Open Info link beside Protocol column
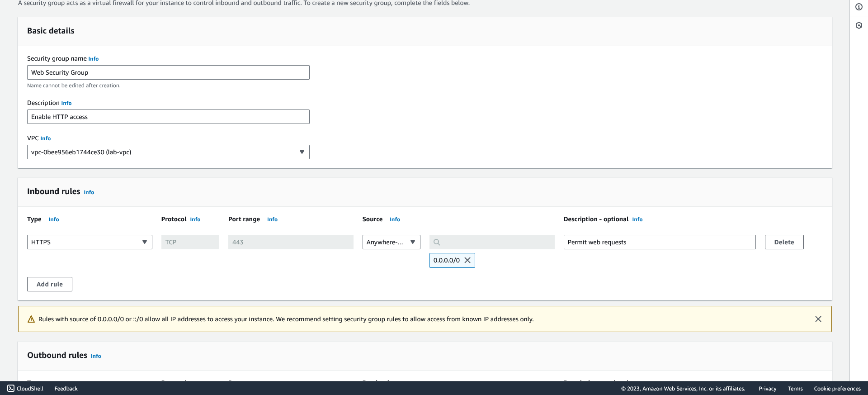This screenshot has width=868, height=395. coord(195,219)
